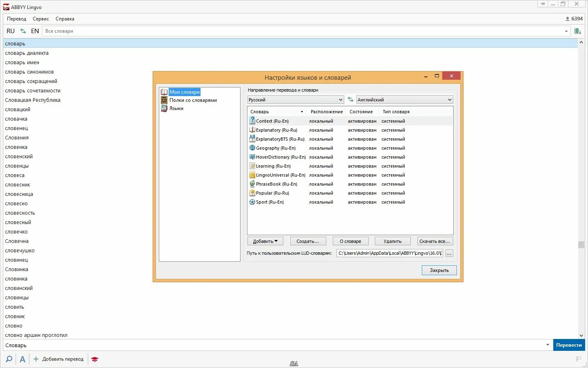This screenshot has height=368, width=588.
Task: Open the graduation cap tutor icon
Action: pos(95,359)
